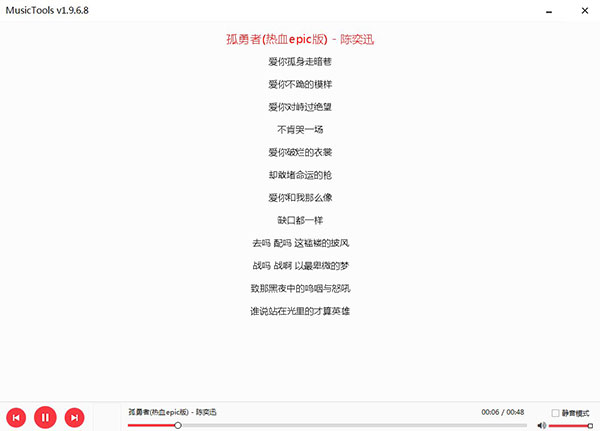This screenshot has height=431, width=600.
Task: Click the lyric line 战吗 战啊 以最卑微的梦
Action: (x=300, y=265)
